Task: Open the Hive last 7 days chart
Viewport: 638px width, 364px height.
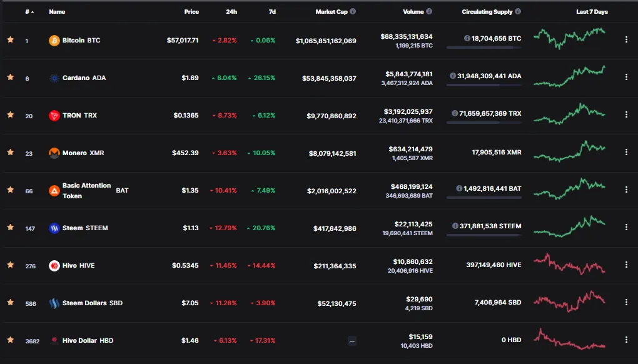Action: [x=569, y=264]
